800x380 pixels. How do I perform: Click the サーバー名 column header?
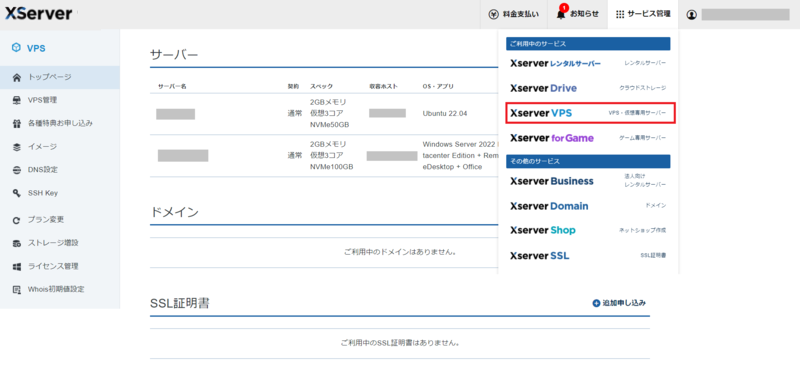point(172,87)
